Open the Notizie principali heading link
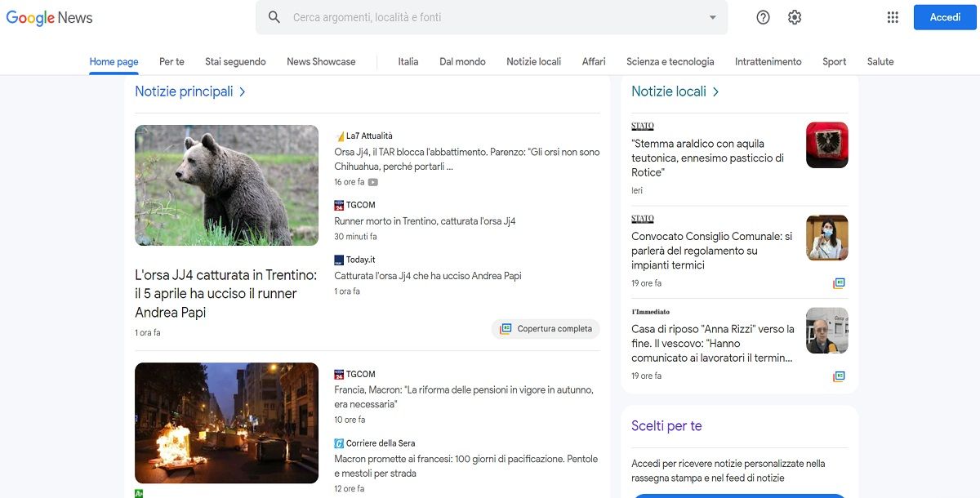The image size is (980, 498). point(184,91)
